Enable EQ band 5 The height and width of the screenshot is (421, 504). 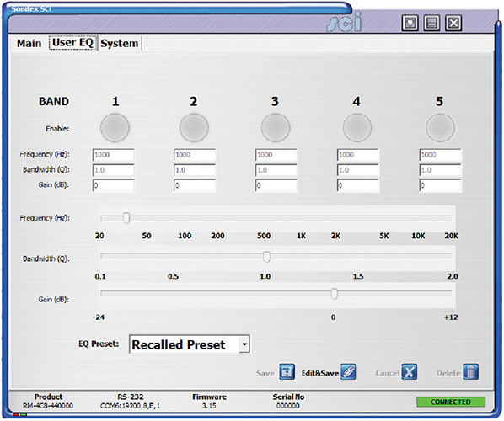[x=440, y=127]
